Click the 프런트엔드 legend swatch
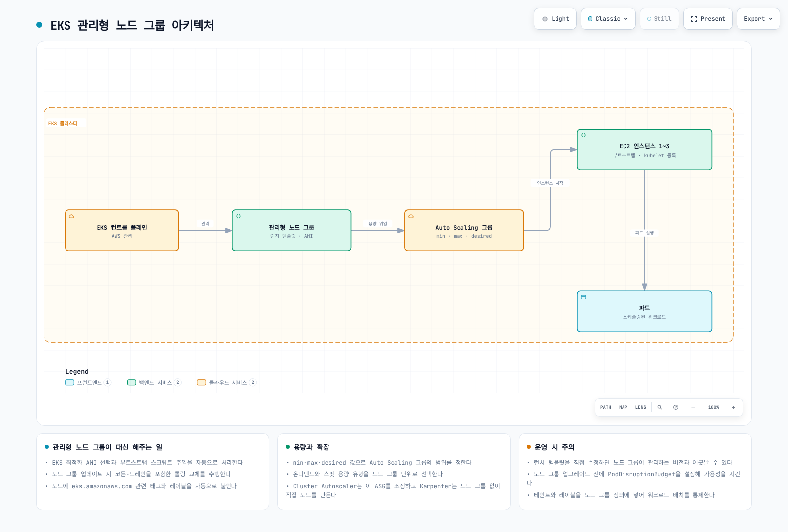The image size is (788, 532). click(69, 382)
